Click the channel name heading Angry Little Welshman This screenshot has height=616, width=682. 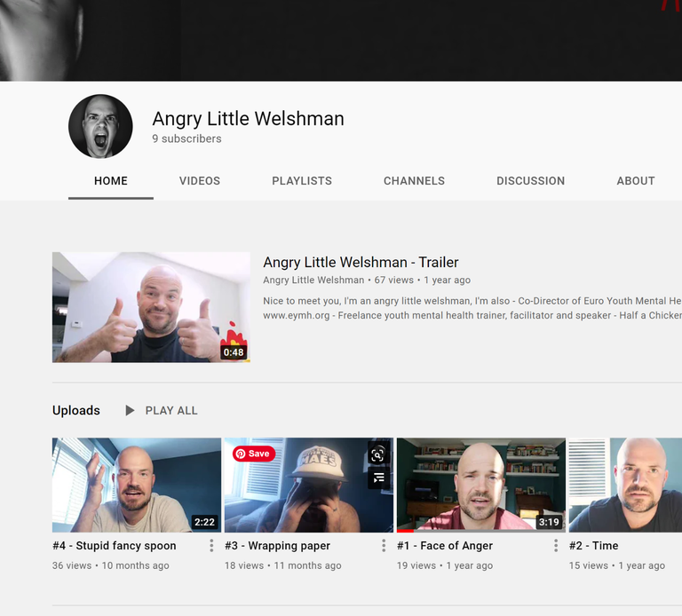[249, 119]
